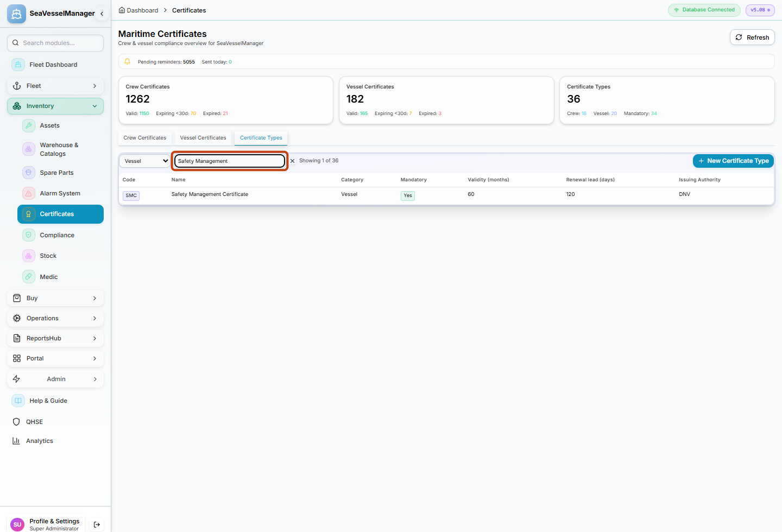This screenshot has width=782, height=532.
Task: Click the Stock icon
Action: [x=29, y=256]
